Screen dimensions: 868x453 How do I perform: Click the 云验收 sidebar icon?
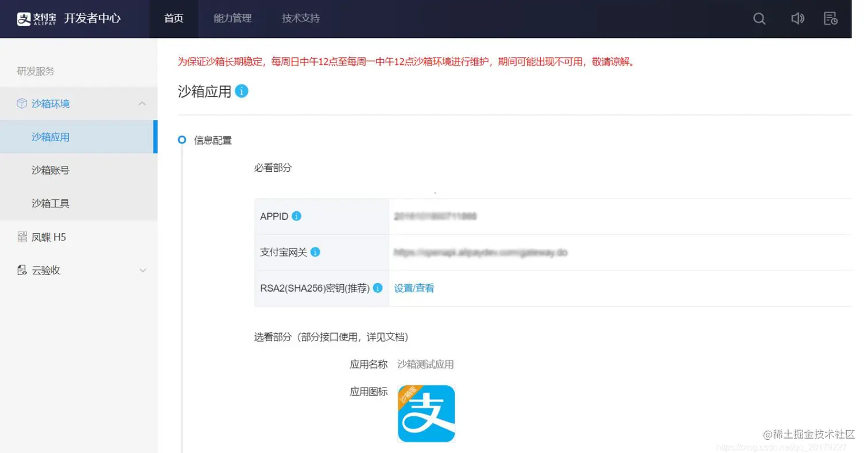click(x=22, y=270)
